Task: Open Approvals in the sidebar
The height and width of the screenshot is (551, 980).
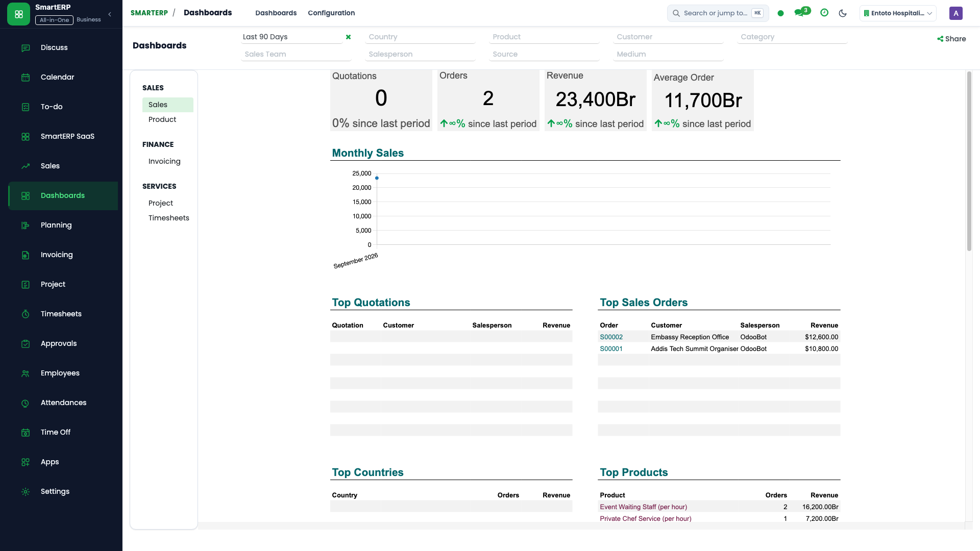Action: point(63,343)
